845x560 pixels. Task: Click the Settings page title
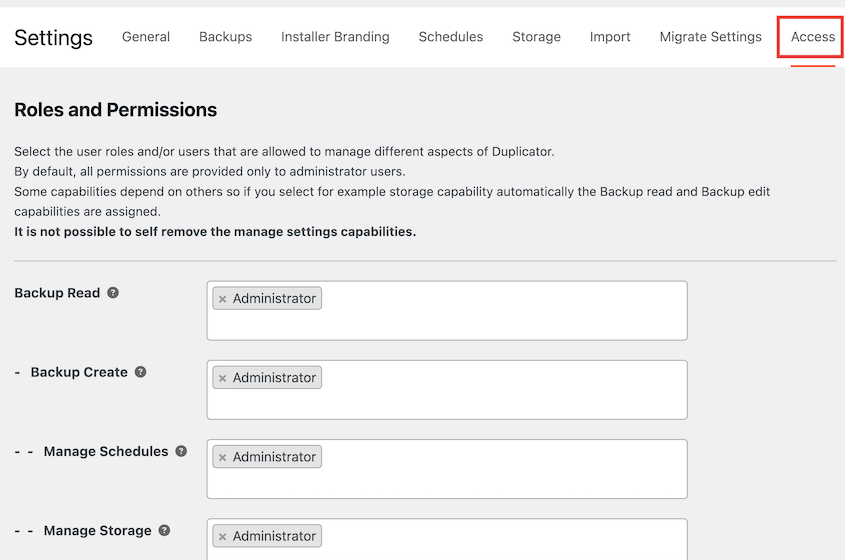53,38
